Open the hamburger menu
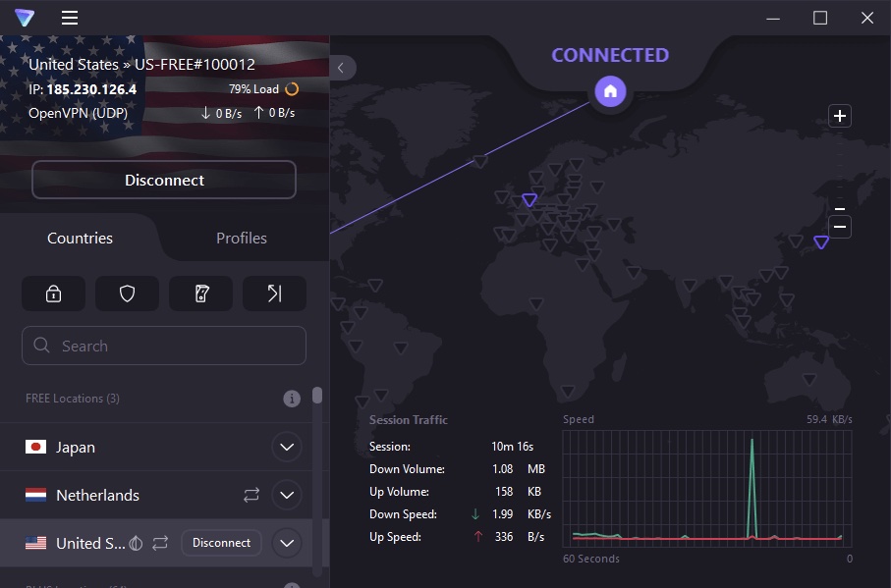 click(68, 18)
